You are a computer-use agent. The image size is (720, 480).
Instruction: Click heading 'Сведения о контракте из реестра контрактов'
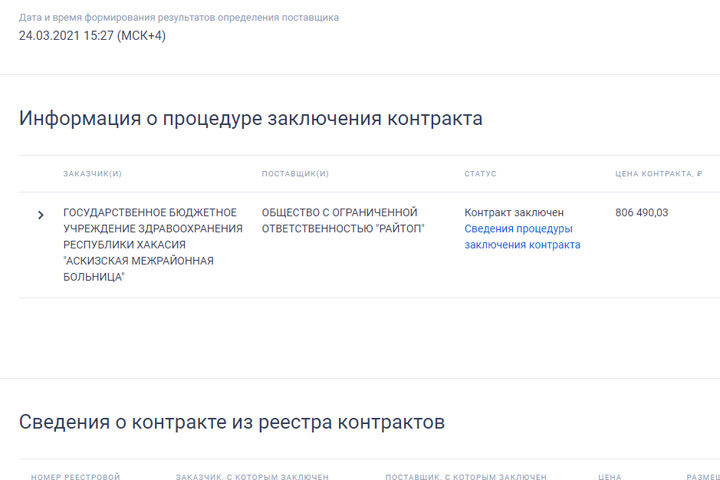[232, 422]
